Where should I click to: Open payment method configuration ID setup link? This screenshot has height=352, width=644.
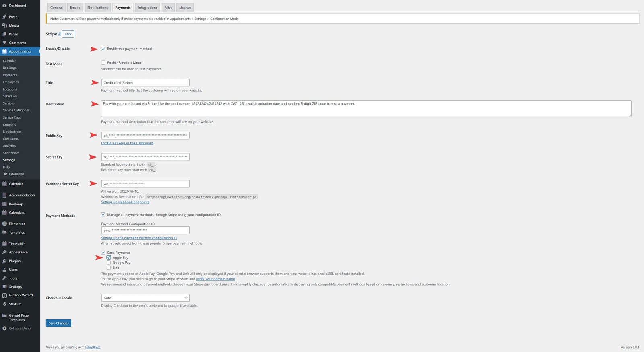click(139, 238)
